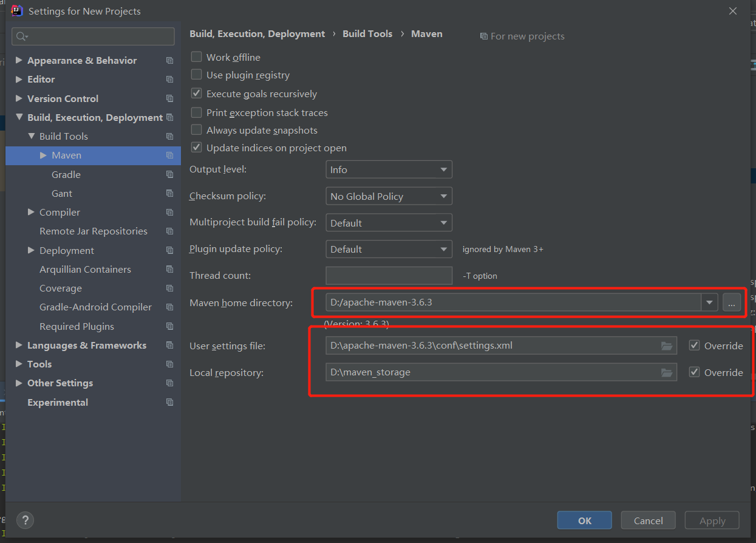Toggle Override for User settings file

click(x=695, y=346)
